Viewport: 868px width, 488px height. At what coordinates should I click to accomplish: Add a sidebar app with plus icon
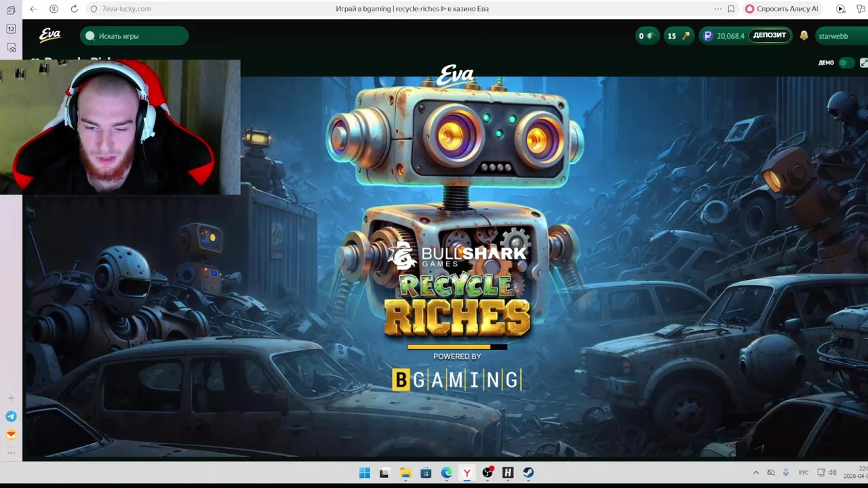[11, 398]
